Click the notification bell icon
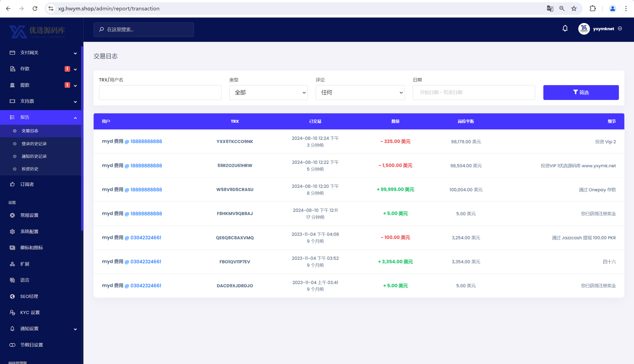Screen dimensions: 634x364 (x=565, y=29)
